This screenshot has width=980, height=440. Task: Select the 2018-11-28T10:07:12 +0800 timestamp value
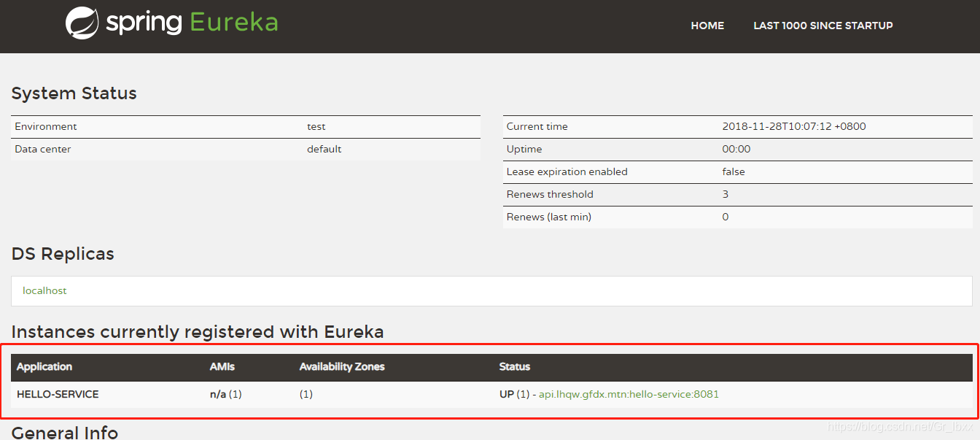click(794, 126)
